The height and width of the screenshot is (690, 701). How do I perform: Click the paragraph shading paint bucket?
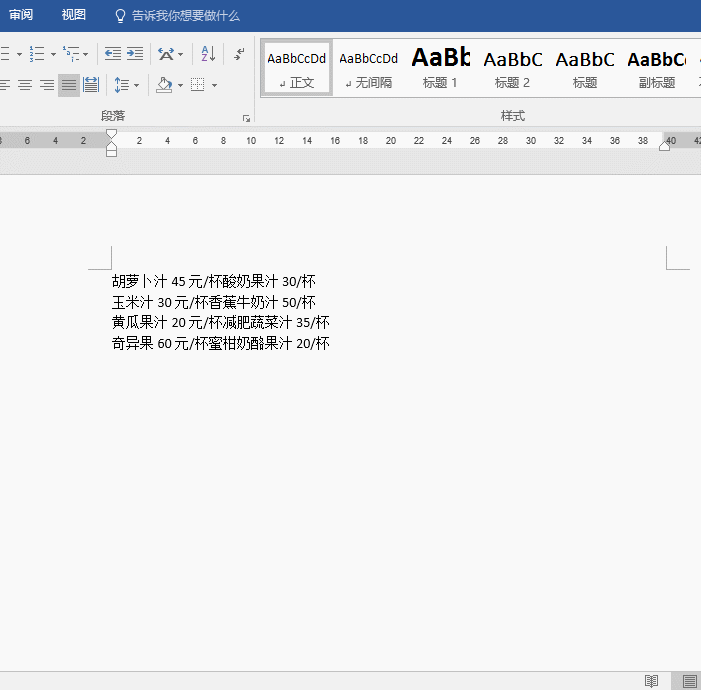(x=164, y=85)
